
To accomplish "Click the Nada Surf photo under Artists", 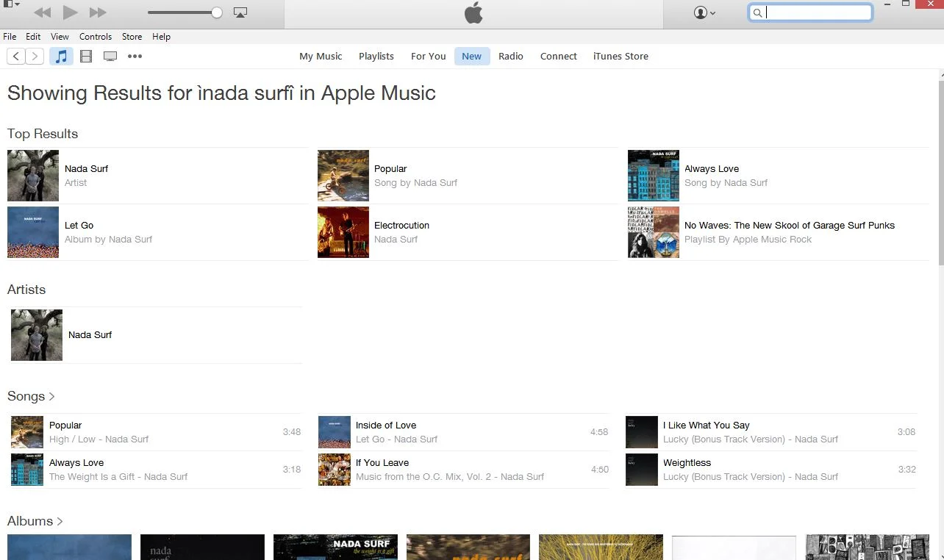I will pyautogui.click(x=37, y=335).
